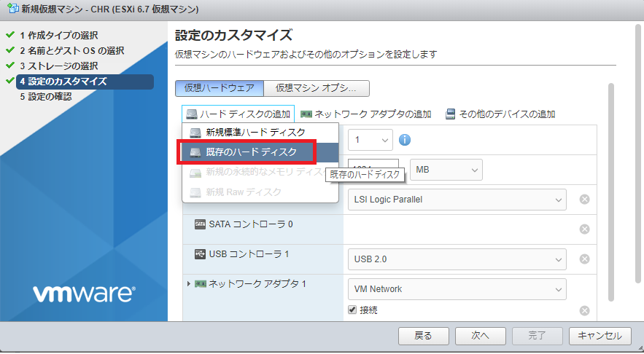The image size is (644, 354).
Task: Expand the ネットワーク アダプタ 1 row
Action: pyautogui.click(x=189, y=284)
